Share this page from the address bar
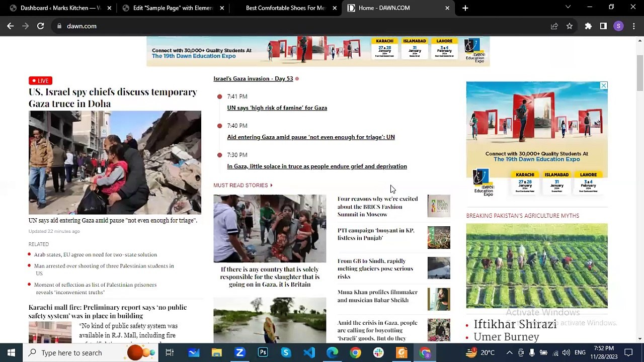 point(554,26)
